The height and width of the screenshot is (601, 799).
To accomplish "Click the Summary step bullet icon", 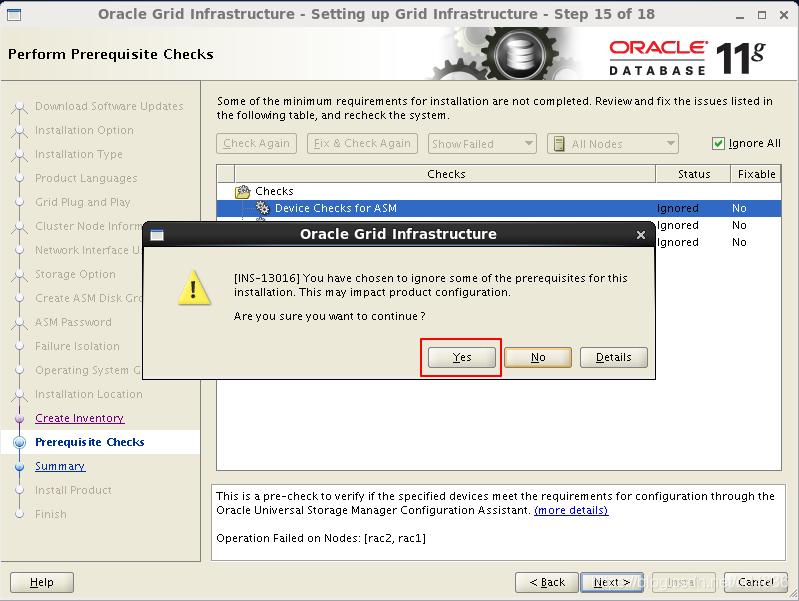I will [x=19, y=466].
